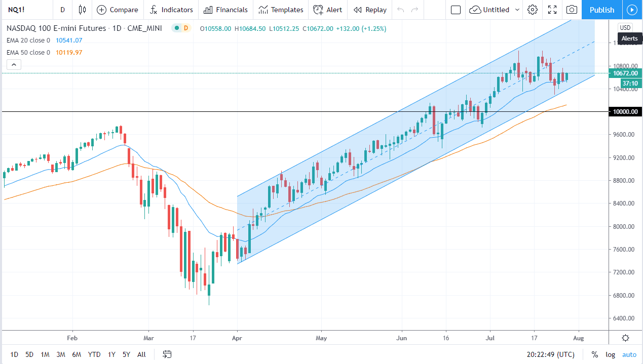The image size is (643, 364).
Task: Enter fullscreen mode
Action: 552,10
